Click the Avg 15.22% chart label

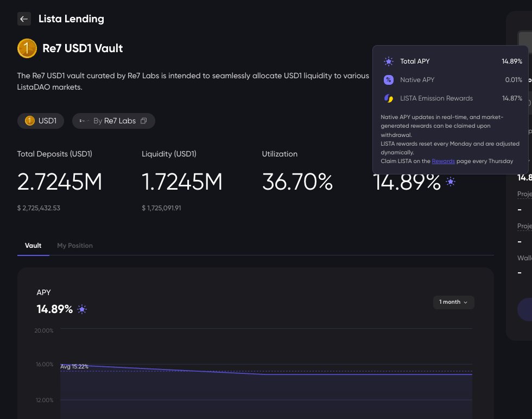tap(74, 366)
